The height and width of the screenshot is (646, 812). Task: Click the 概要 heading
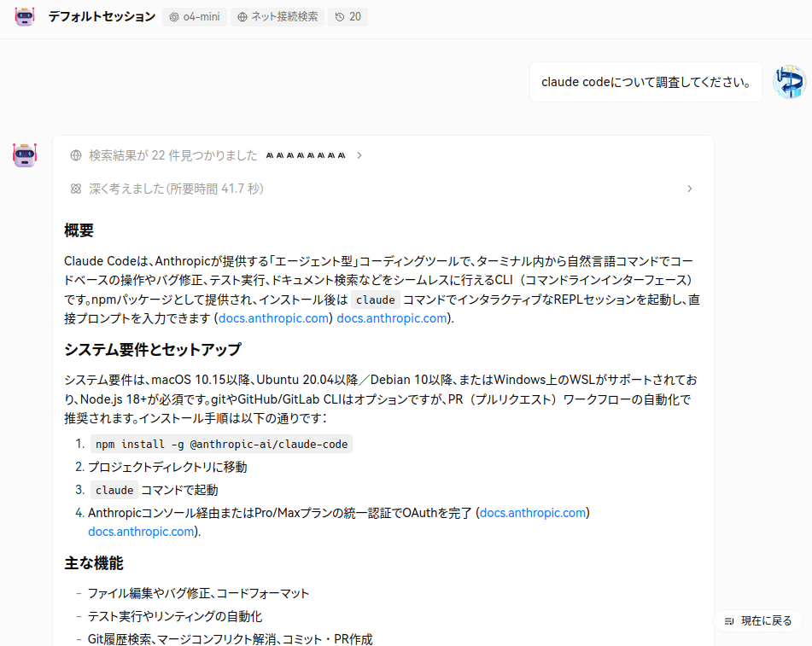coord(79,230)
